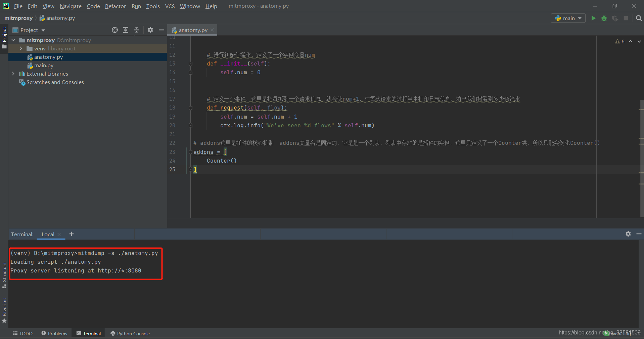Screen dimensions: 644x339
Task: Close the Local terminal tab
Action: pos(59,235)
